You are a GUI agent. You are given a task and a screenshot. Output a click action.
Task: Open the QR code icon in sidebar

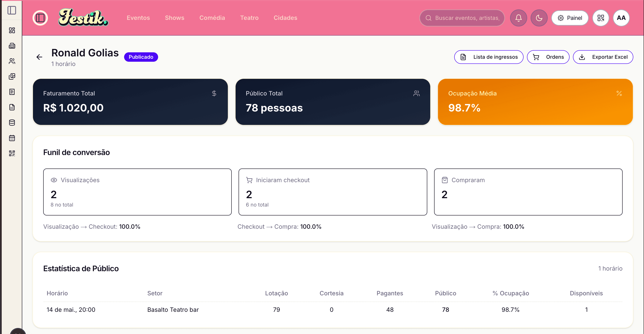click(12, 153)
